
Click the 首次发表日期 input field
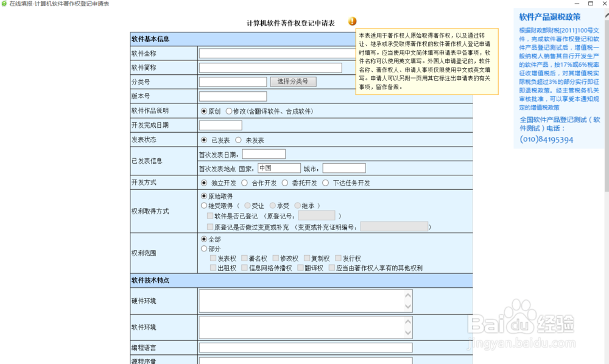pos(264,154)
